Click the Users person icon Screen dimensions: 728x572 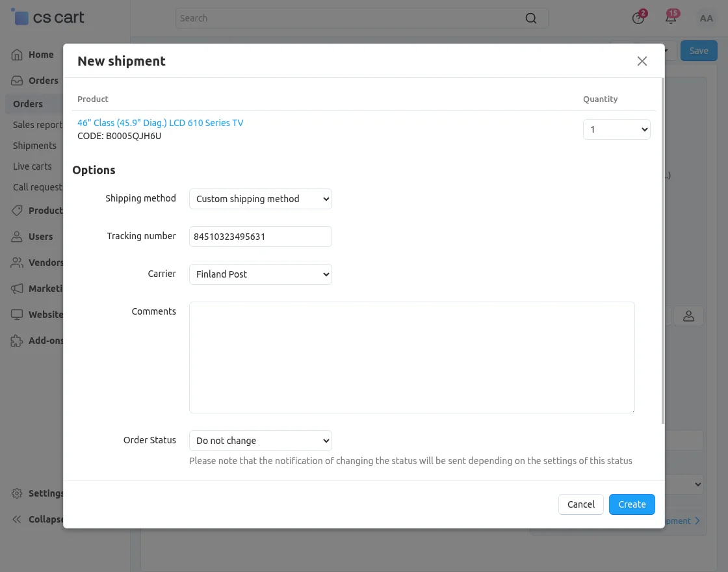point(17,237)
